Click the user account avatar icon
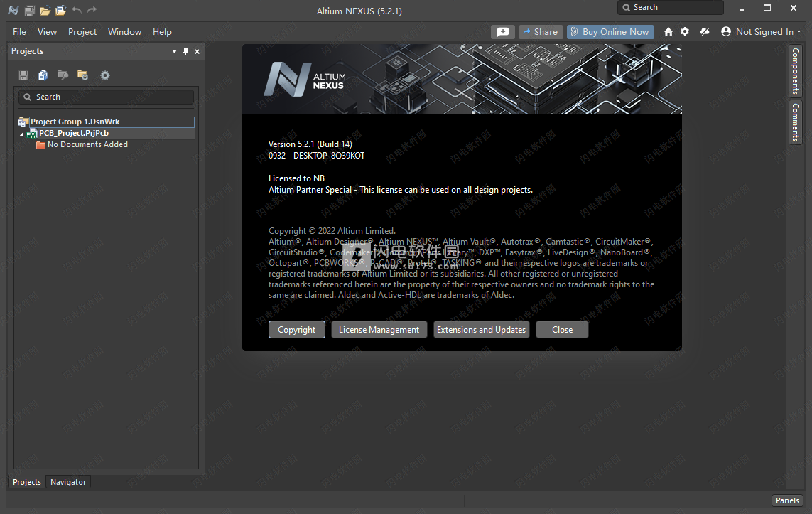Viewport: 812px width, 514px height. [726, 31]
